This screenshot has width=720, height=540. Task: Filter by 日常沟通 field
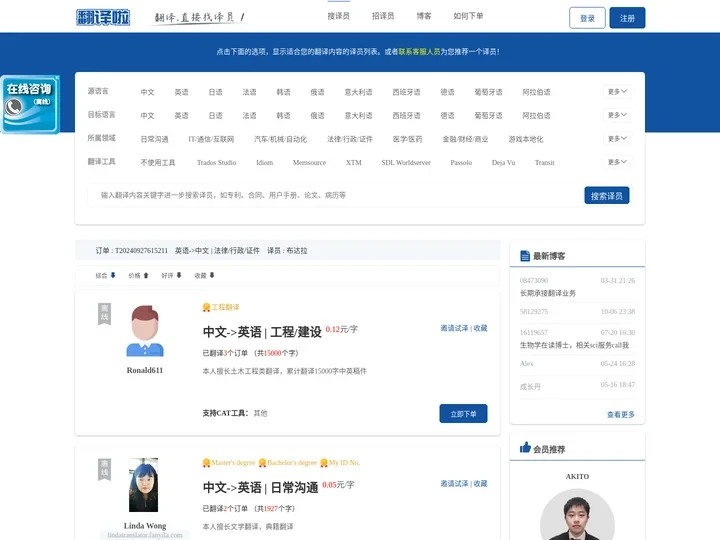click(154, 139)
